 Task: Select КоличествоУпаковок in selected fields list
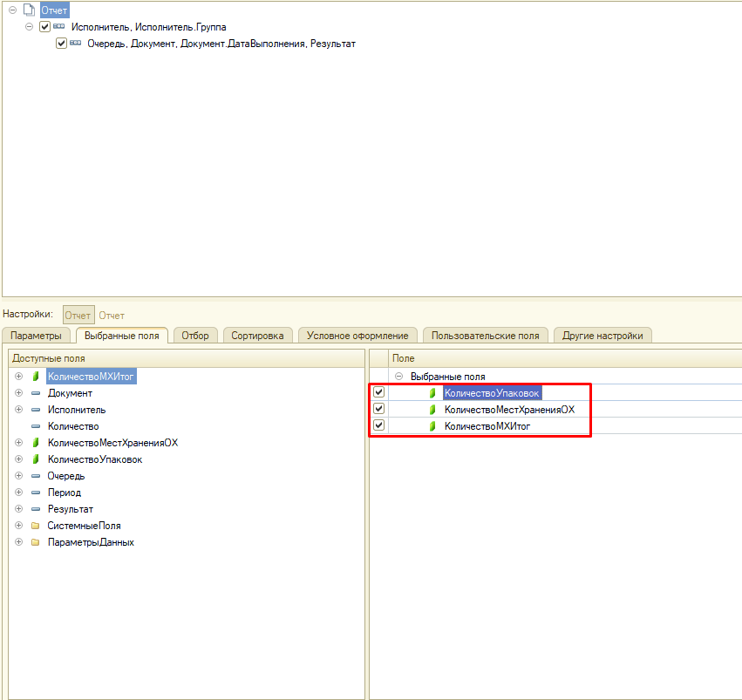coord(492,393)
